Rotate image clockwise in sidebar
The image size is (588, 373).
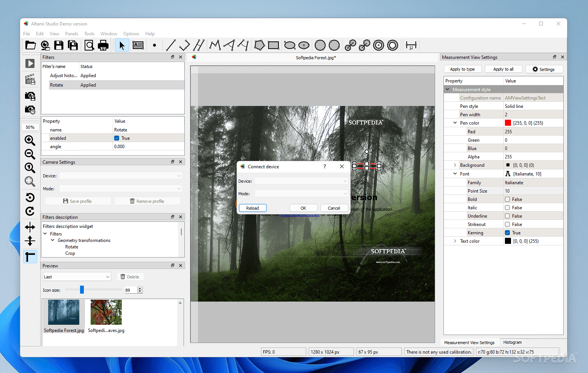pos(30,211)
